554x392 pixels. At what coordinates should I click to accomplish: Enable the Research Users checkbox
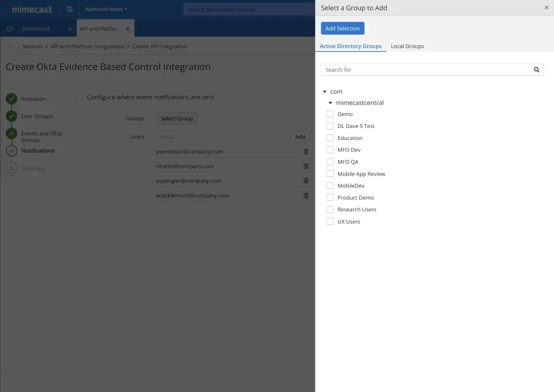tap(330, 210)
